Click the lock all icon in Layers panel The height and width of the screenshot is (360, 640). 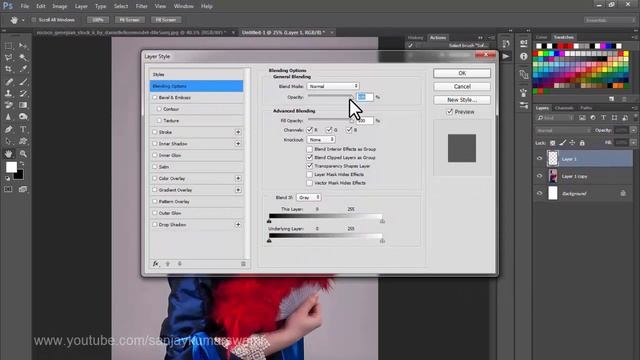582,143
